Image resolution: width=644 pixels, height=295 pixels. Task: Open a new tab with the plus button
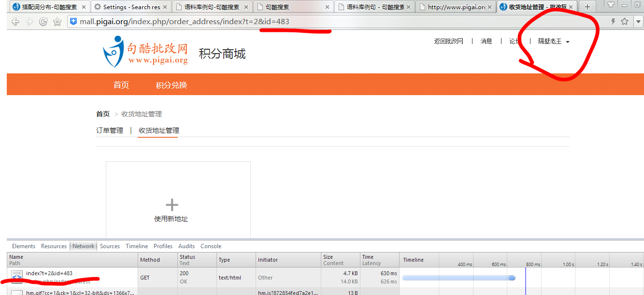(587, 7)
